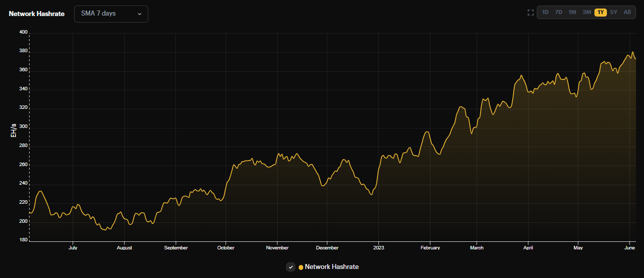Image resolution: width=644 pixels, height=278 pixels.
Task: Choose the 1M time range
Action: [x=572, y=12]
